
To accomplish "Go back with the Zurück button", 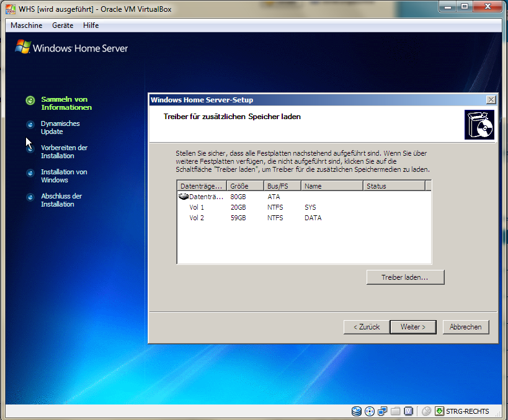I will 367,327.
